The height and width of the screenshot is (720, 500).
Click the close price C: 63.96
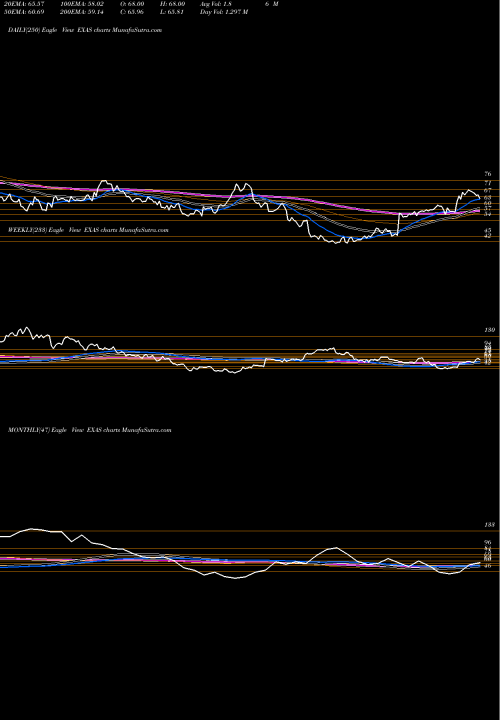pos(132,12)
